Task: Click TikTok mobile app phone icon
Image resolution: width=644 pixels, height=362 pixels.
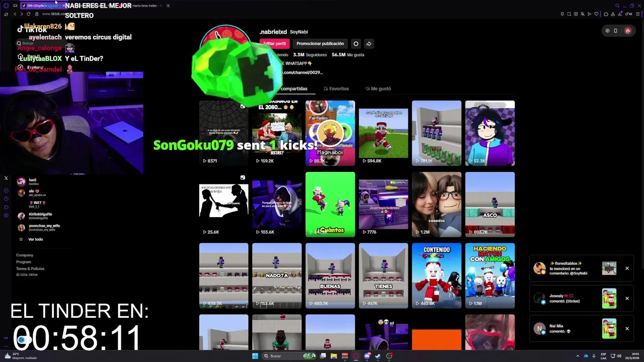Action: point(615,31)
